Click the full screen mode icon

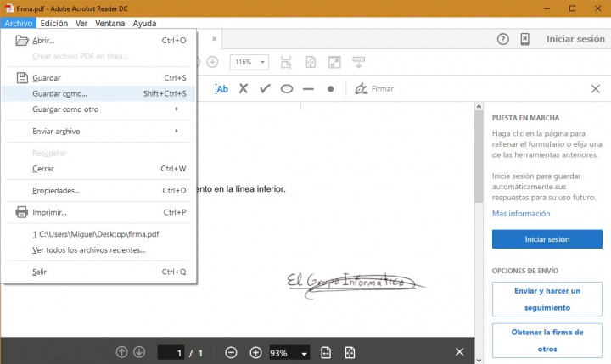click(x=334, y=62)
